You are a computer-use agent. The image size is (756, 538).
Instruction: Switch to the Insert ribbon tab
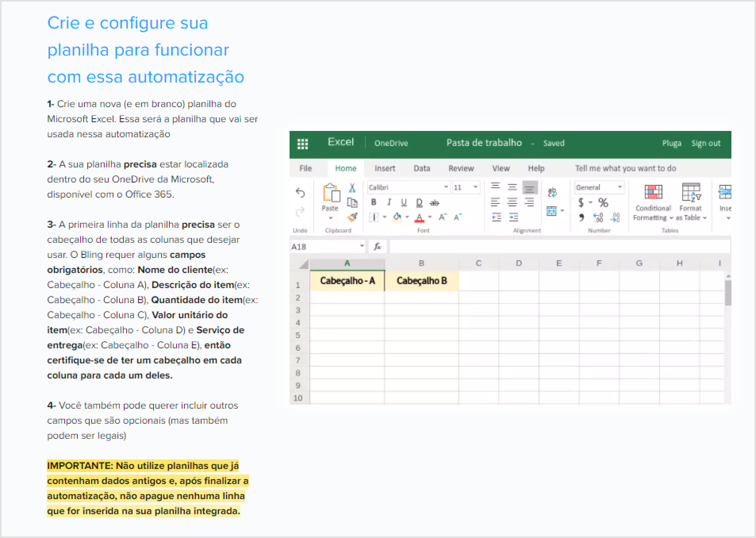point(385,168)
